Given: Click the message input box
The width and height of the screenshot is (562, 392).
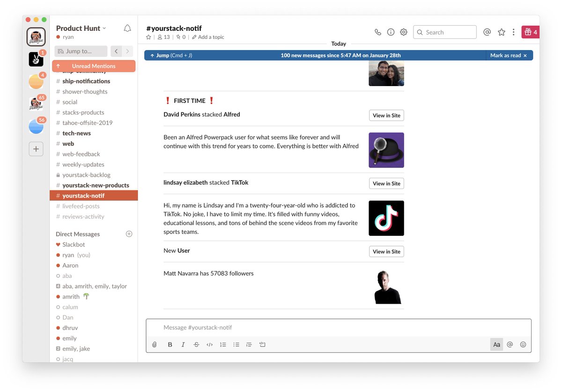Looking at the screenshot, I should click(339, 327).
